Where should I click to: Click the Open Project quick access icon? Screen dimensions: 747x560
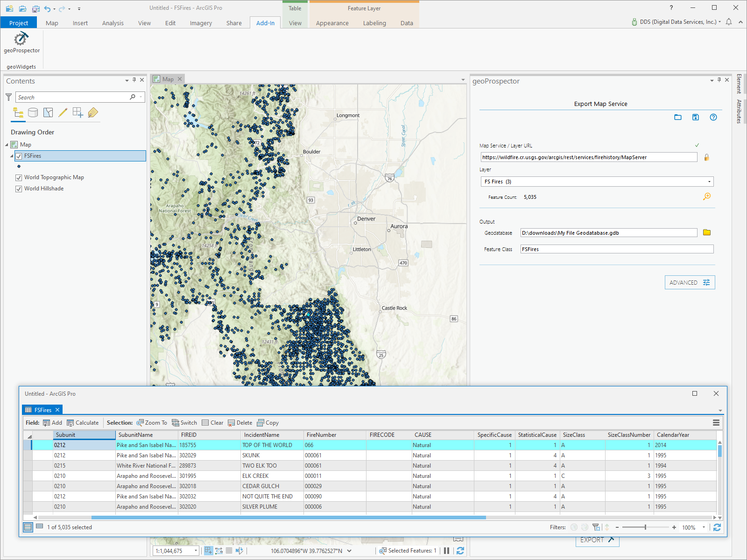[22, 8]
